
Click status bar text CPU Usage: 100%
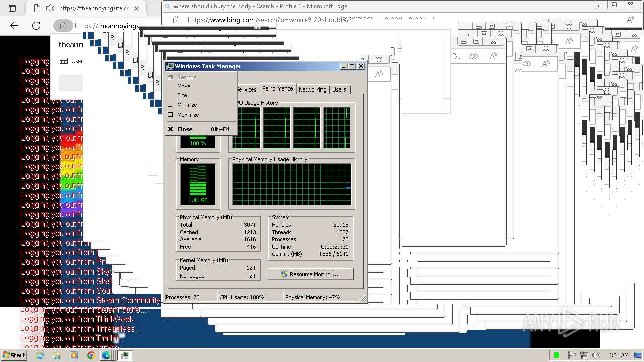click(242, 297)
